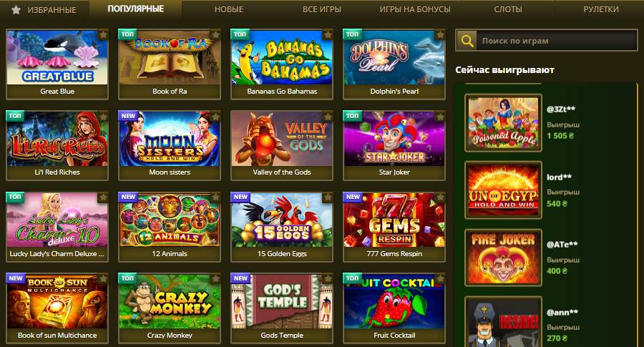Add 15 Golden Eggs to favorites star

328,198
